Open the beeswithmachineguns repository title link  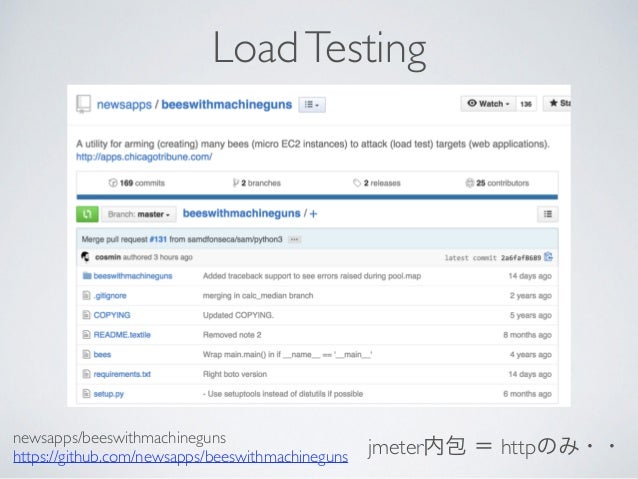pos(227,105)
